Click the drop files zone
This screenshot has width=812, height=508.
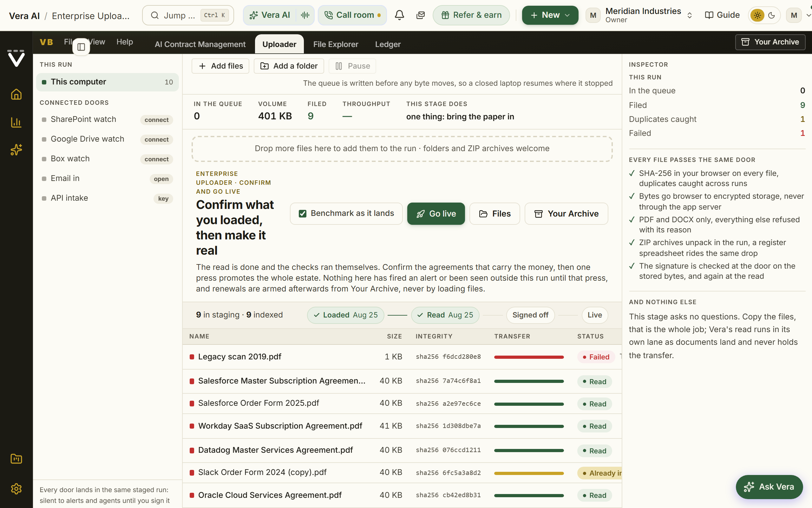pyautogui.click(x=402, y=149)
